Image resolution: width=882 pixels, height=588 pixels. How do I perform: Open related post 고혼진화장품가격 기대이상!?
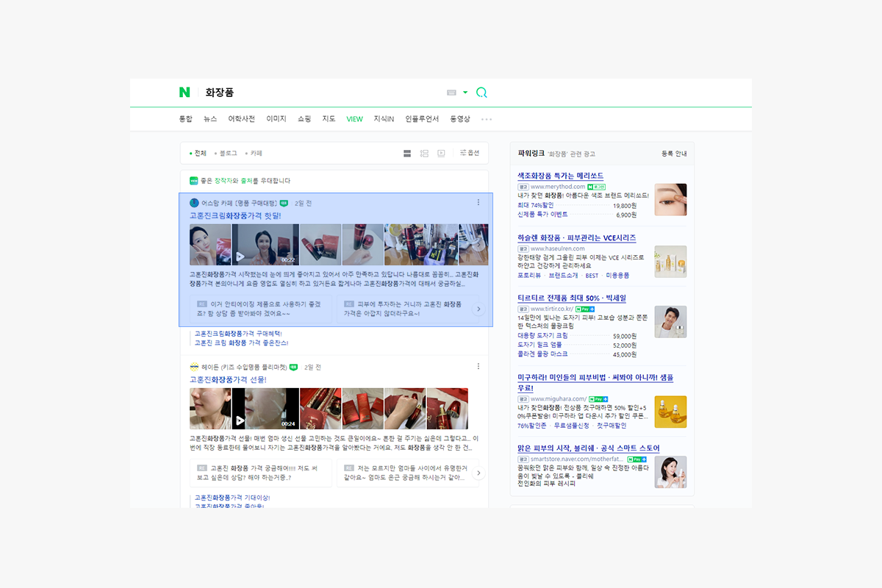tap(233, 498)
